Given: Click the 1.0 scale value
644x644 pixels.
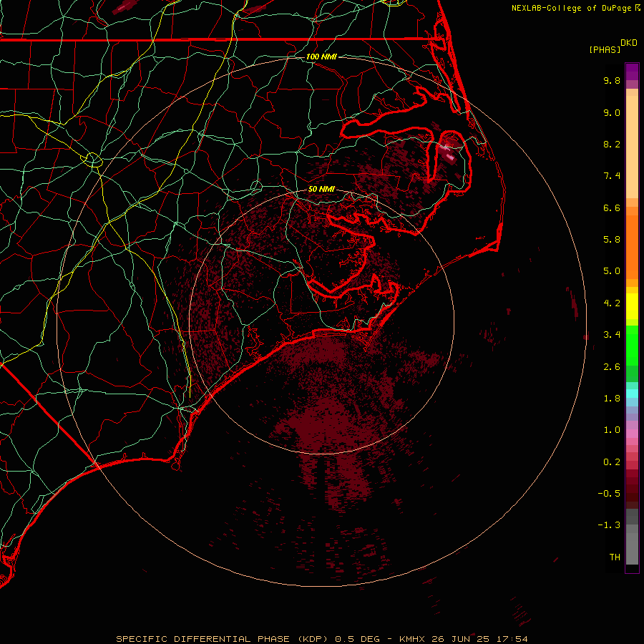Looking at the screenshot, I should (612, 430).
